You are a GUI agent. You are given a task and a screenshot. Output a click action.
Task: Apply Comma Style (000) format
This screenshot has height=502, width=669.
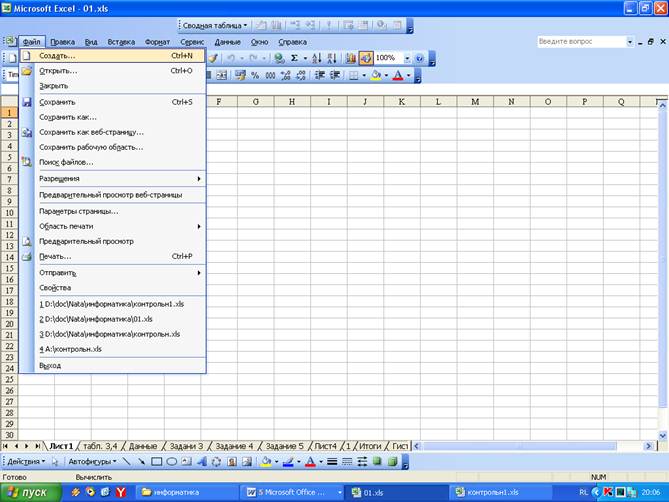click(x=270, y=76)
